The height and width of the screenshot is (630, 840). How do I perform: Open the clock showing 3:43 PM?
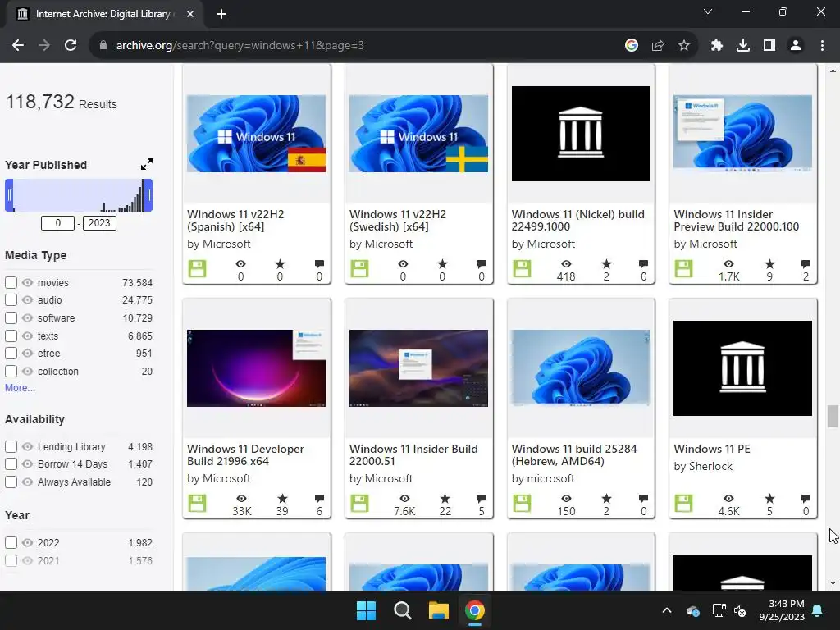tap(782, 610)
